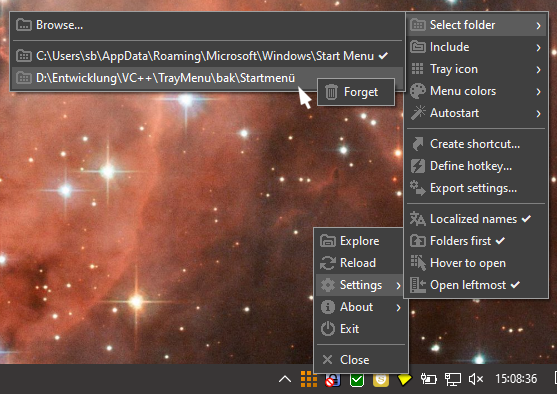Expand the About chevron arrow
557x394 pixels.
click(398, 307)
